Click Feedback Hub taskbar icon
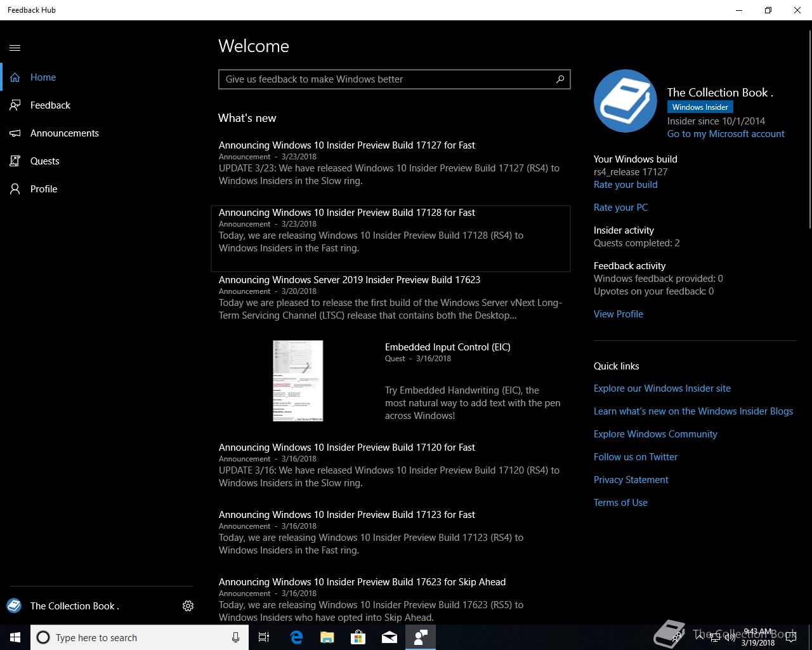Screen dimensions: 812x650 421,637
